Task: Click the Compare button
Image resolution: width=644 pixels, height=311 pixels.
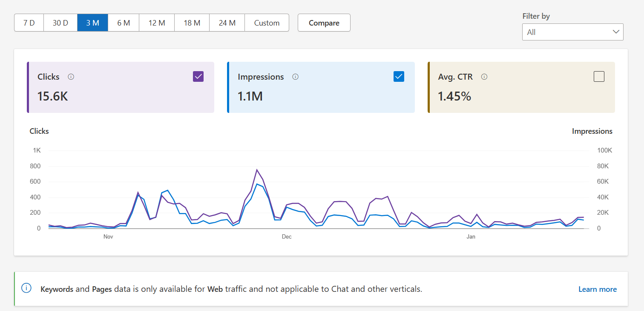Action: pos(324,23)
